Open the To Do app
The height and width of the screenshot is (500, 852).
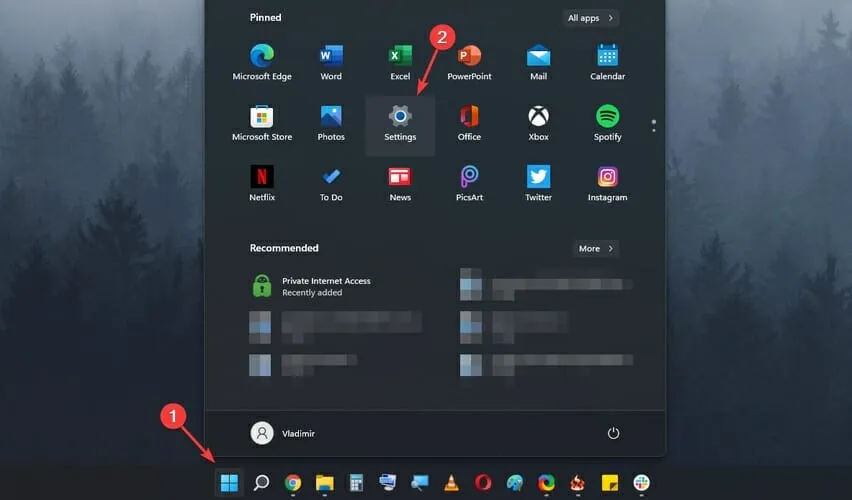pyautogui.click(x=331, y=183)
